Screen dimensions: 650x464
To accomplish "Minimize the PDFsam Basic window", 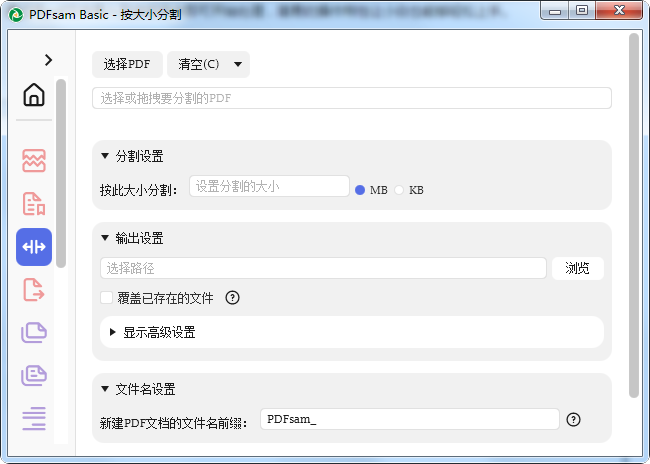I will tap(555, 10).
